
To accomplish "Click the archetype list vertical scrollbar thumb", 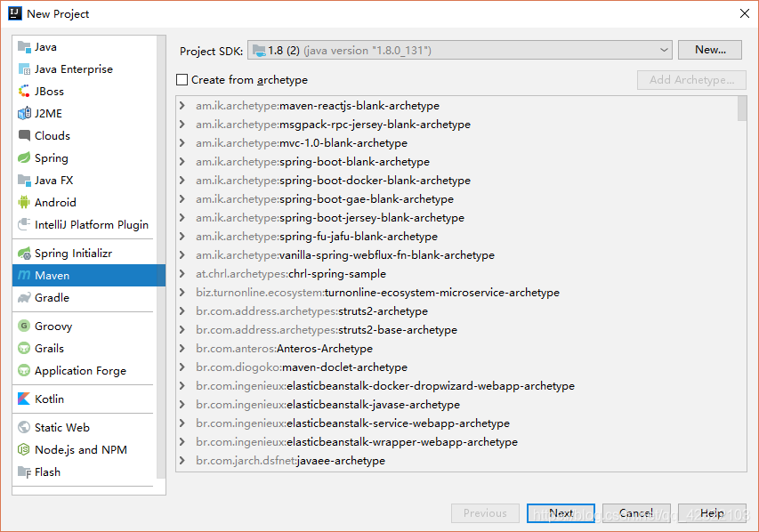I will (742, 109).
